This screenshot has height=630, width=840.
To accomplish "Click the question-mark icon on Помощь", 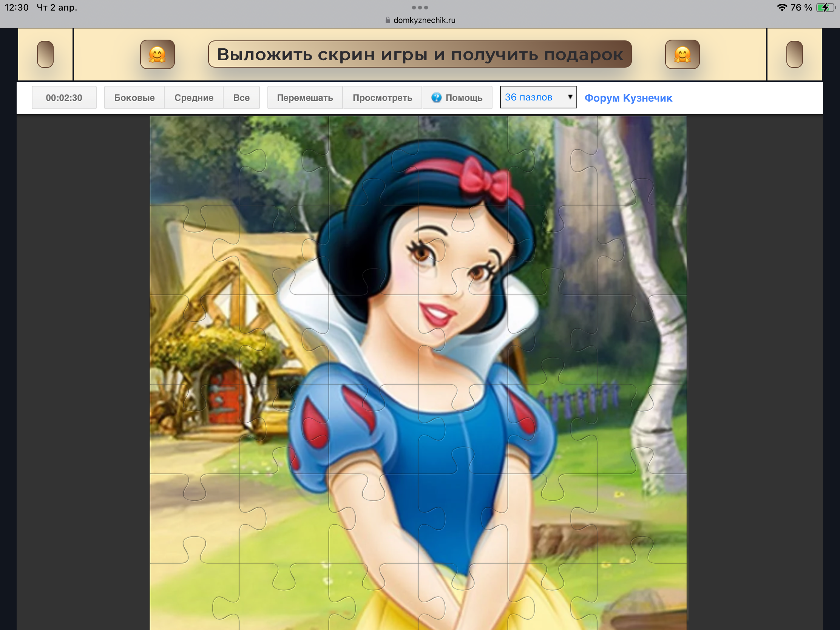I will (436, 97).
